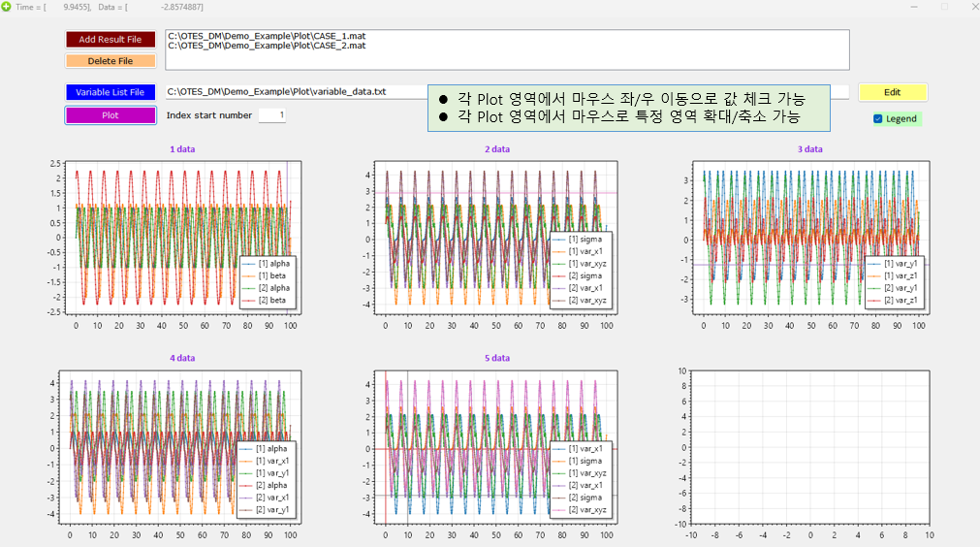Click '[1] var_x1' in plot 4 legend
980x547 pixels.
point(272,461)
